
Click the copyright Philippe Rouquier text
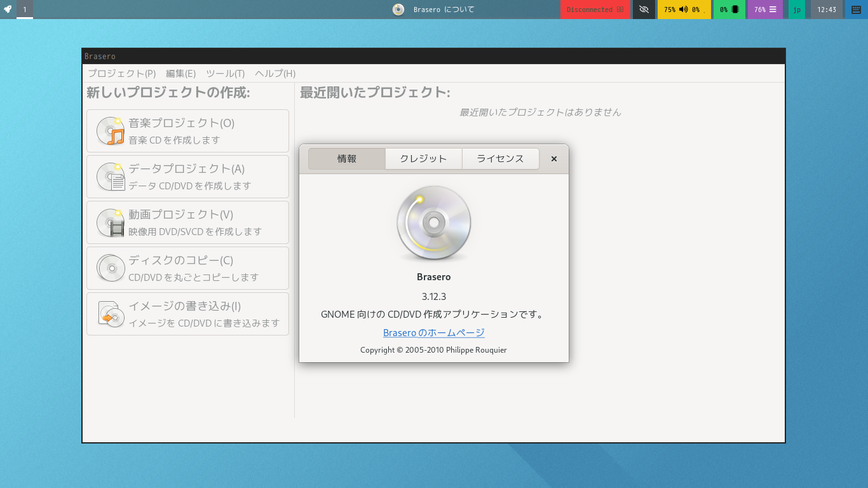[x=433, y=350]
